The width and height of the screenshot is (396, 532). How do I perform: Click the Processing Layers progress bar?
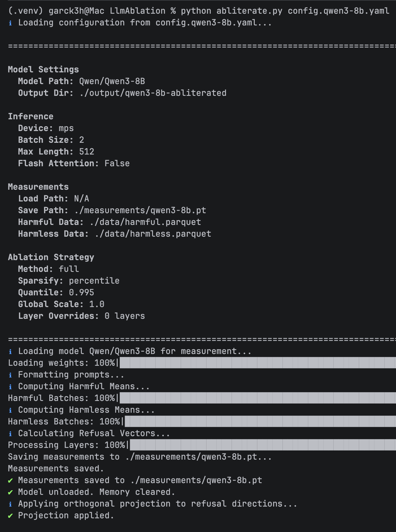coord(263,445)
